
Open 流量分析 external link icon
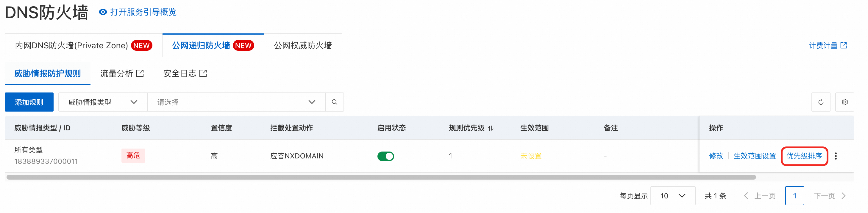140,73
